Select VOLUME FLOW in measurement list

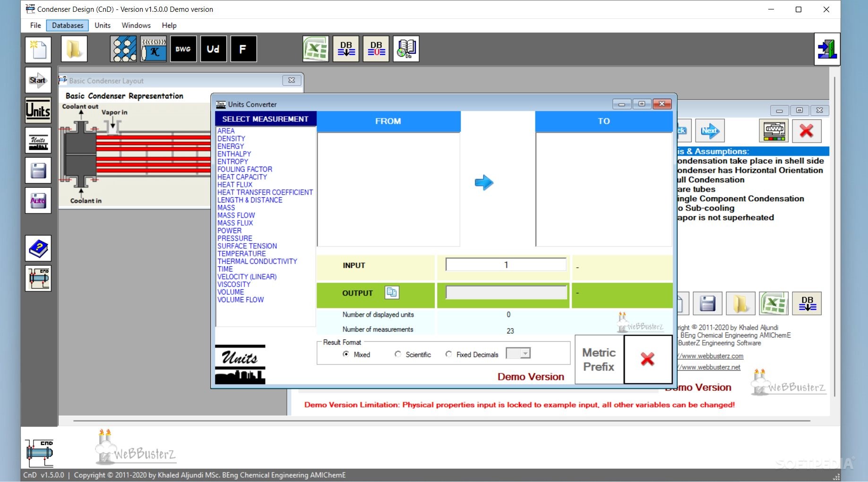tap(241, 300)
